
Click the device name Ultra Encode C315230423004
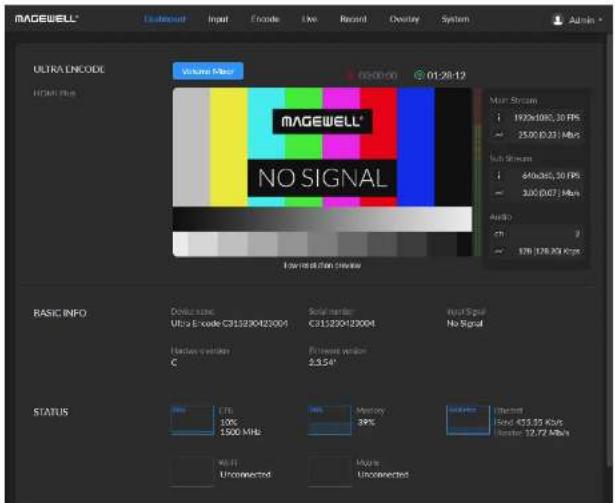[229, 323]
